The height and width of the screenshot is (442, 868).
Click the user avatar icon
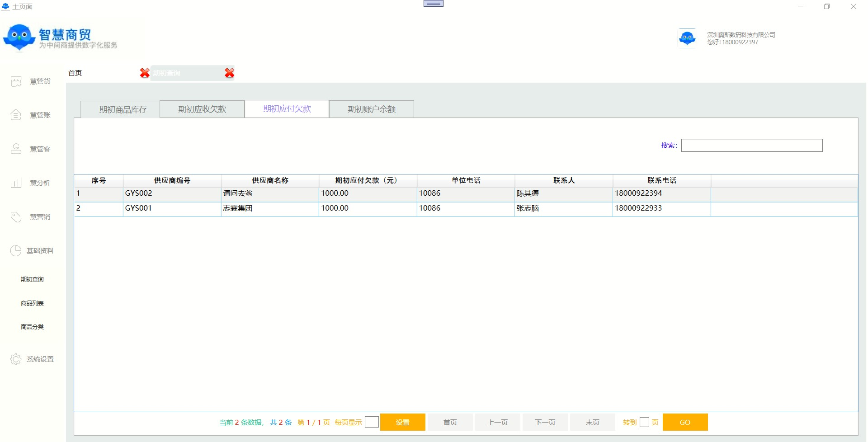(687, 38)
